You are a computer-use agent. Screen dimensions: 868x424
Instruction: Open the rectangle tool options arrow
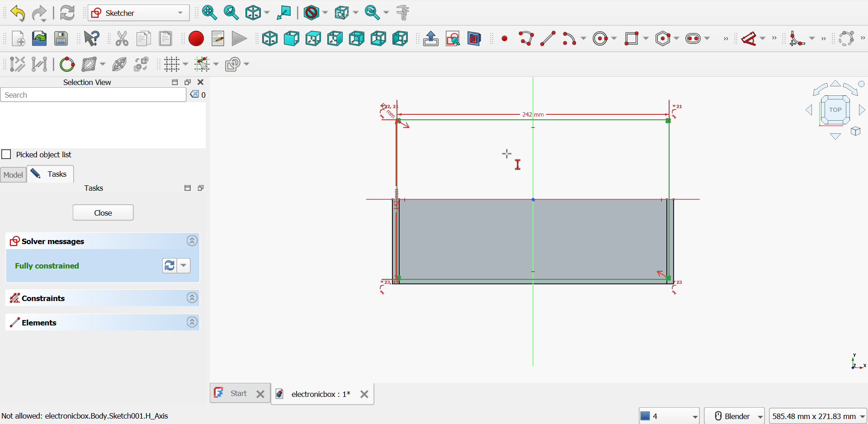tap(646, 39)
